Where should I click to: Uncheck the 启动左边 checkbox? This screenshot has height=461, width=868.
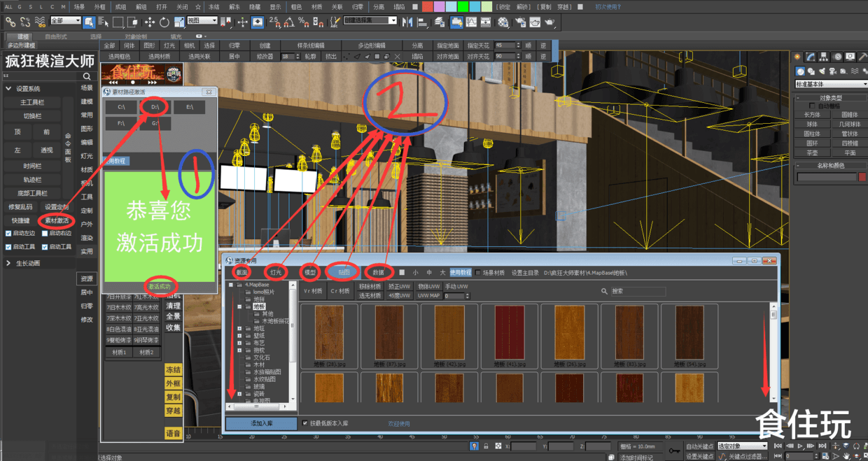tap(8, 233)
